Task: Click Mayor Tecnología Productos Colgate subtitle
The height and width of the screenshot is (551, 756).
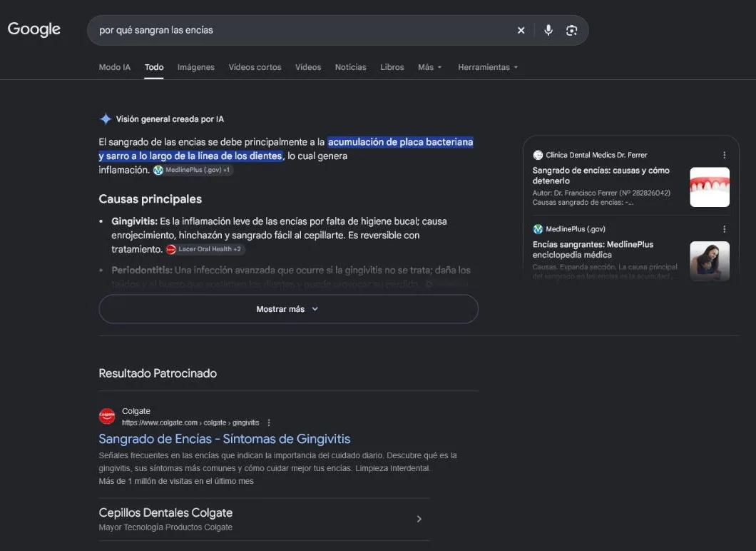Action: [165, 527]
